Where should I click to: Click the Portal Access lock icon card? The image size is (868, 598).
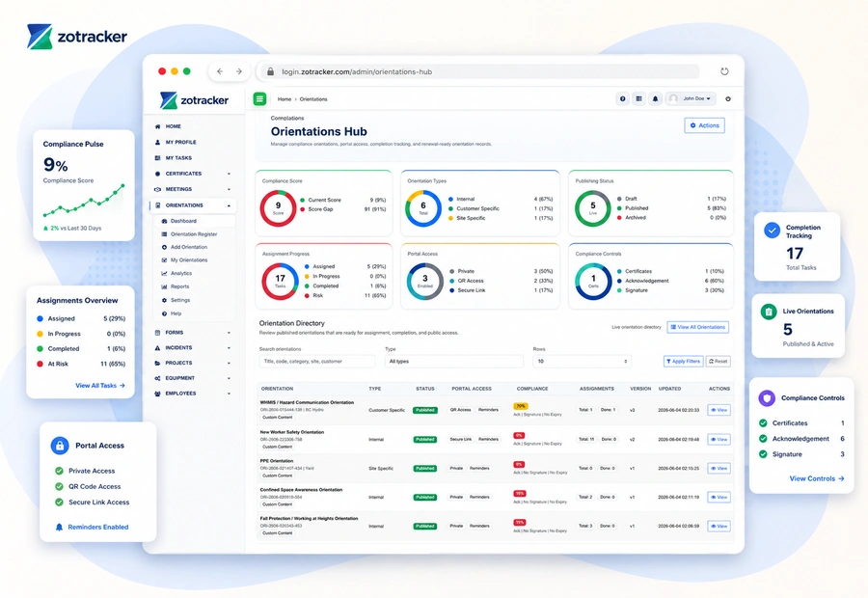click(60, 446)
